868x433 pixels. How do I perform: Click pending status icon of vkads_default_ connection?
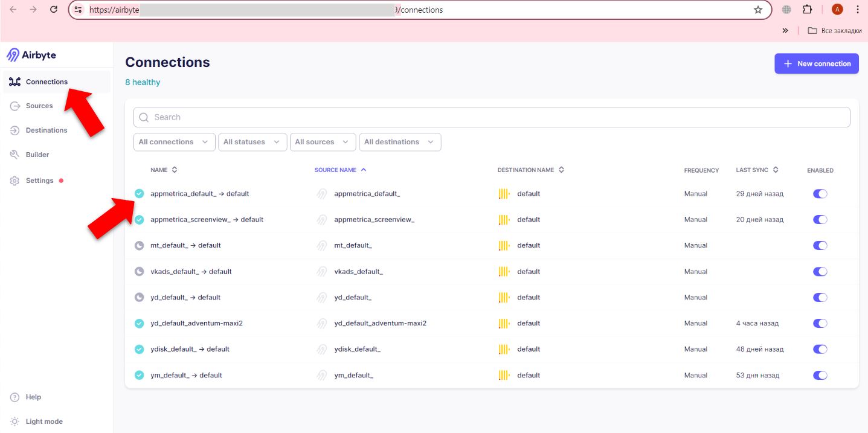tap(139, 272)
